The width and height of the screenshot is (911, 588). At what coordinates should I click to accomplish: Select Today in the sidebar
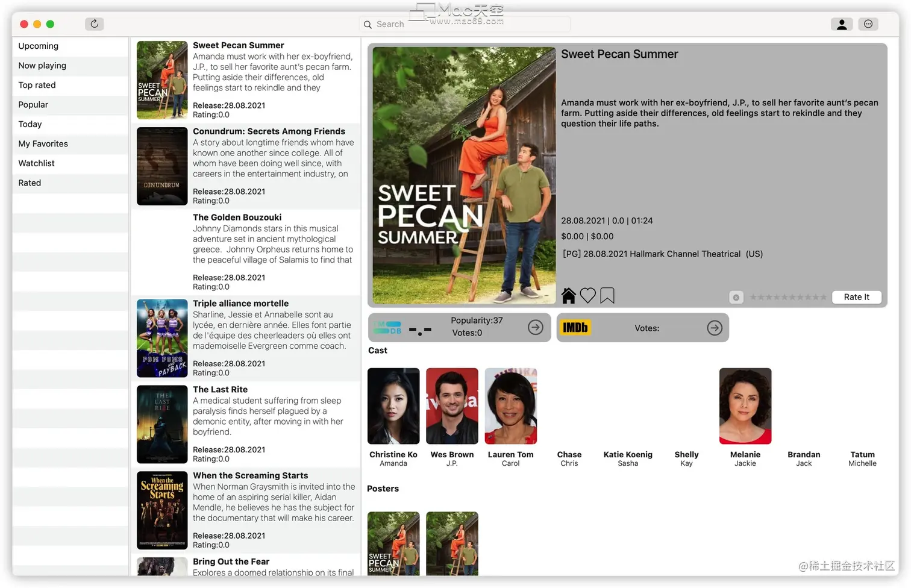pos(70,124)
